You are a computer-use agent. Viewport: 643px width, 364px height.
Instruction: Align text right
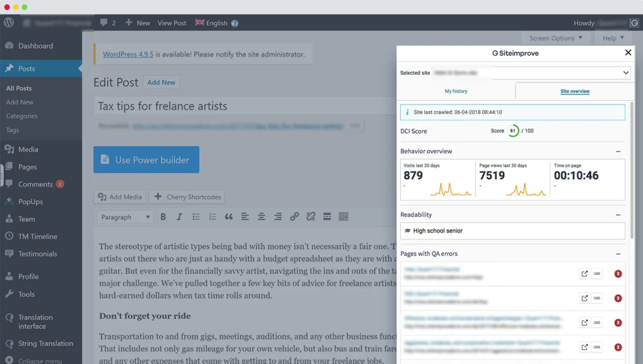(x=277, y=217)
